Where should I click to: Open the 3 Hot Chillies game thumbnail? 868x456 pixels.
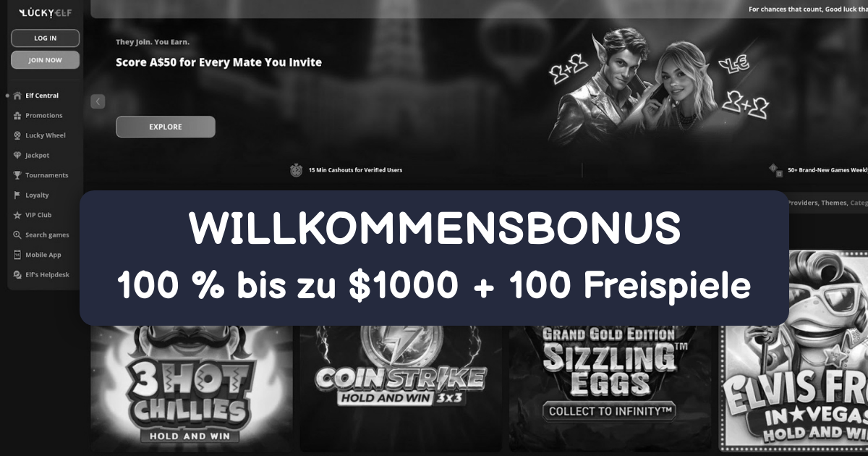(192, 388)
